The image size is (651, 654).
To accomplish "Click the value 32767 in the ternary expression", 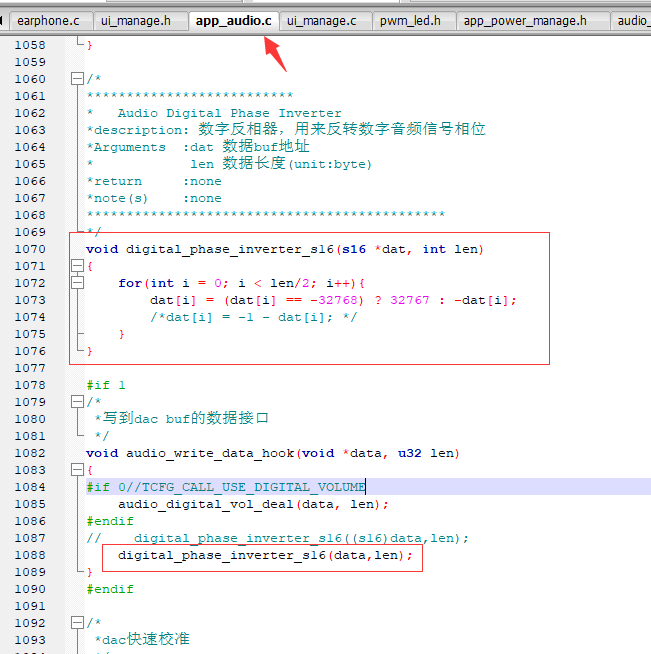I will click(410, 300).
